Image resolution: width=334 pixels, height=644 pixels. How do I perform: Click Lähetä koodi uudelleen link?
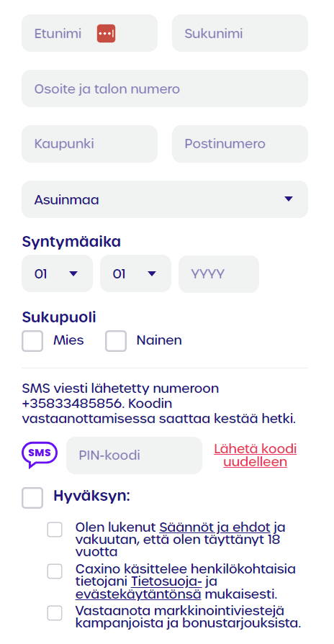point(255,455)
